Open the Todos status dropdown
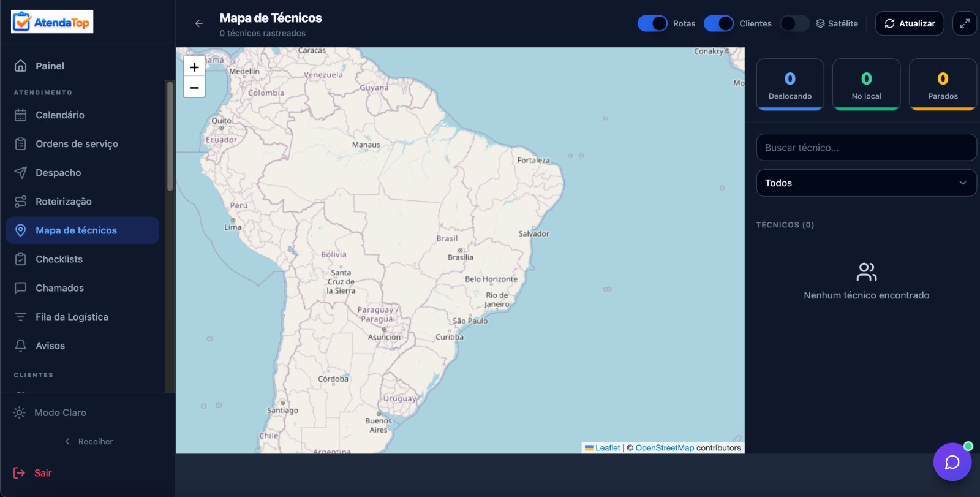This screenshot has width=980, height=497. pyautogui.click(x=867, y=183)
